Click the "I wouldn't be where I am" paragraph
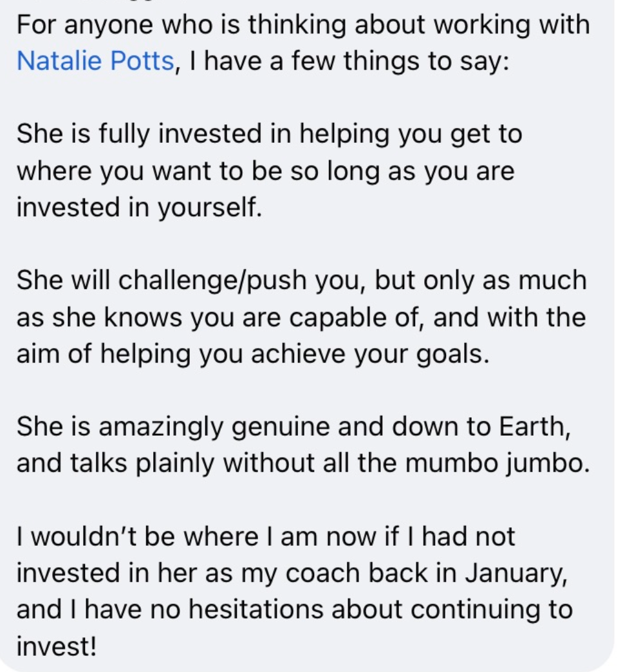This screenshot has height=672, width=641. tap(265, 536)
